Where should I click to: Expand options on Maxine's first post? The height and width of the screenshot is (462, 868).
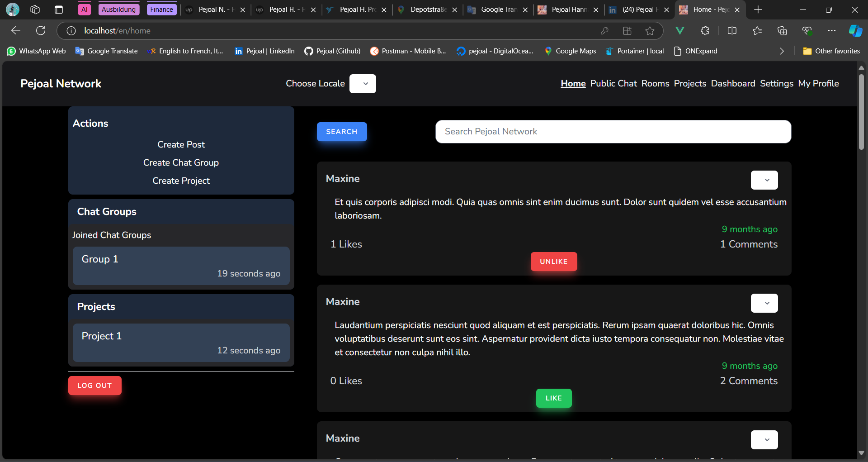(764, 180)
